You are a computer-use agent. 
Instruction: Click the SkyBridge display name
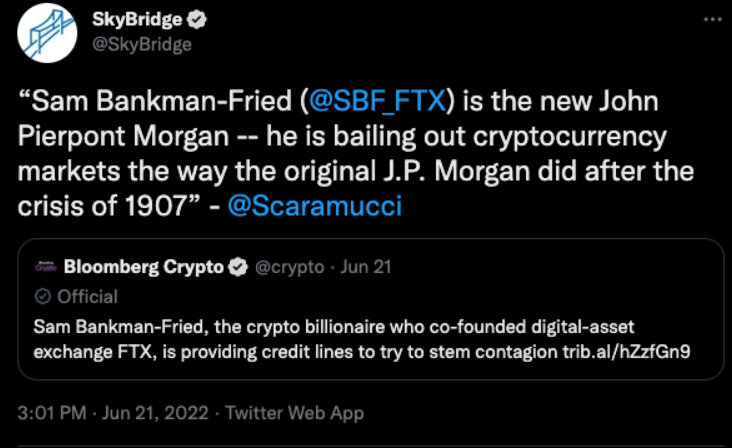pos(137,20)
